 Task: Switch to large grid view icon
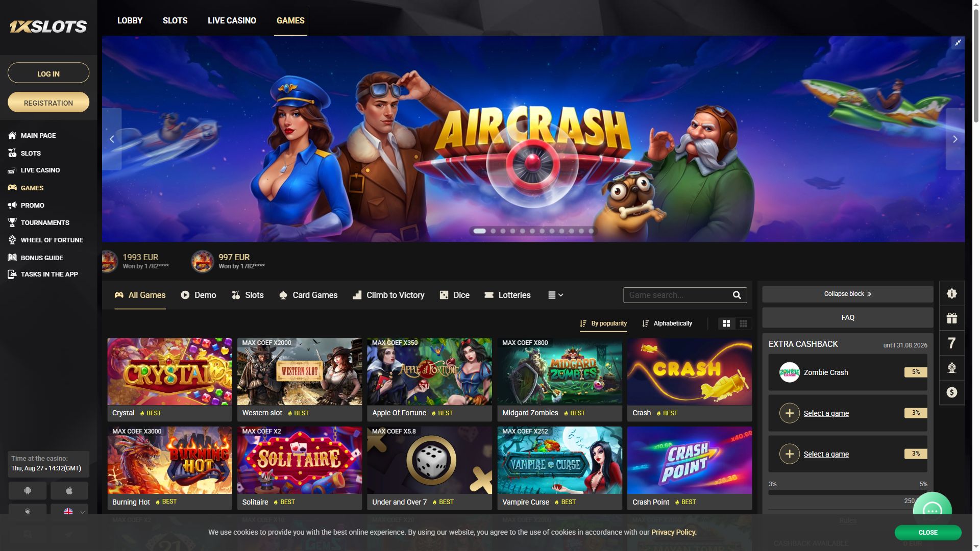click(x=726, y=323)
